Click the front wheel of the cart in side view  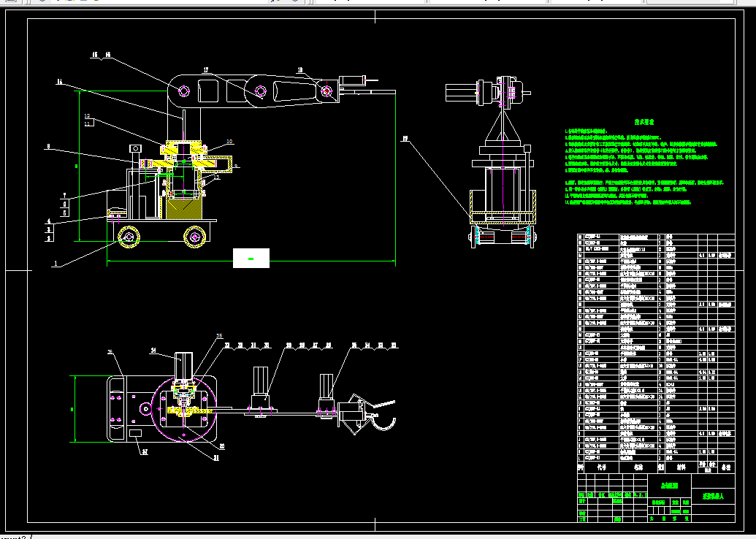(x=129, y=237)
